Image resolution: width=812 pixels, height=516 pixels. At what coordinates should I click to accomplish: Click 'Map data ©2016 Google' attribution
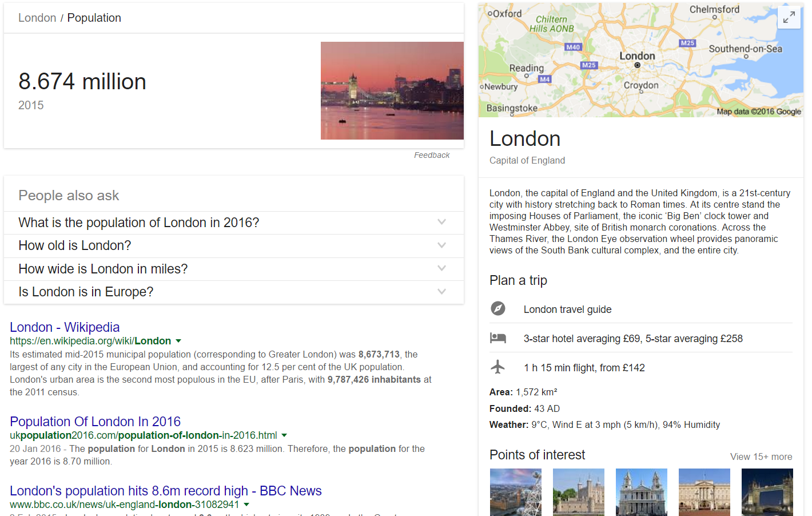pyautogui.click(x=759, y=112)
